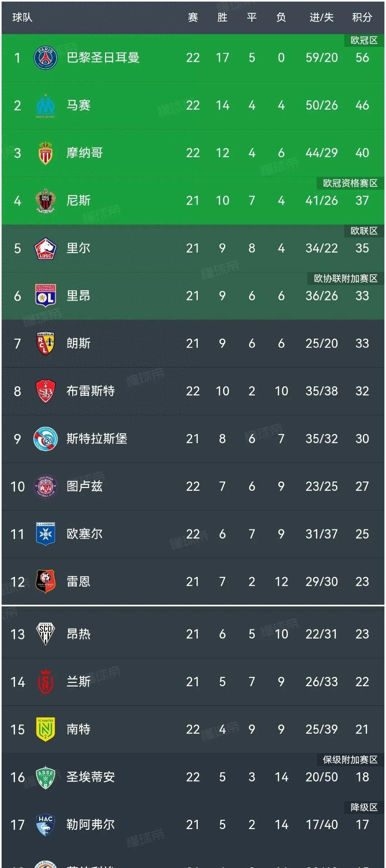The width and height of the screenshot is (386, 868).
Task: Tap the Marseille team logo
Action: (x=45, y=105)
